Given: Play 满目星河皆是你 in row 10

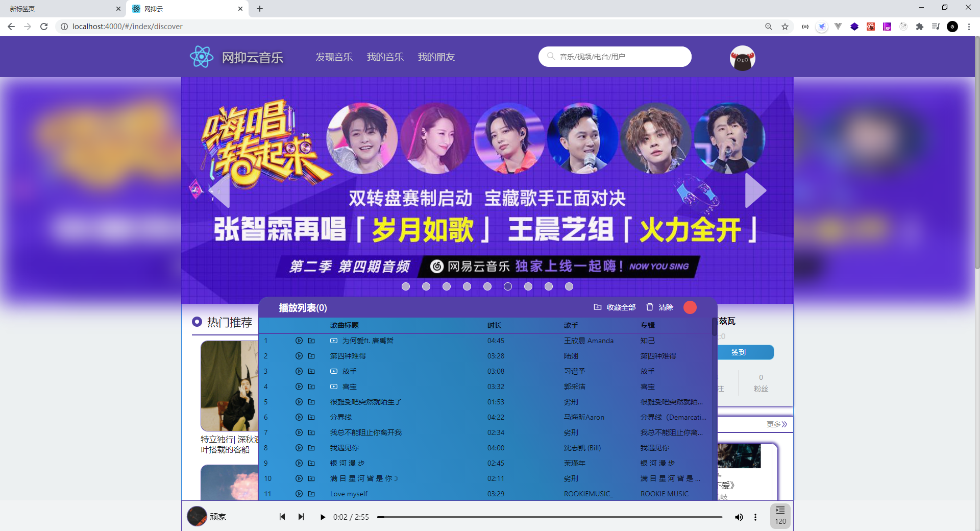Looking at the screenshot, I should [299, 478].
